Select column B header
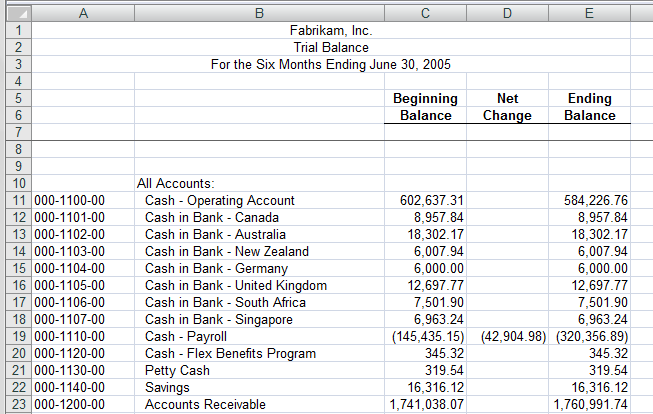653x414 pixels. pos(259,11)
